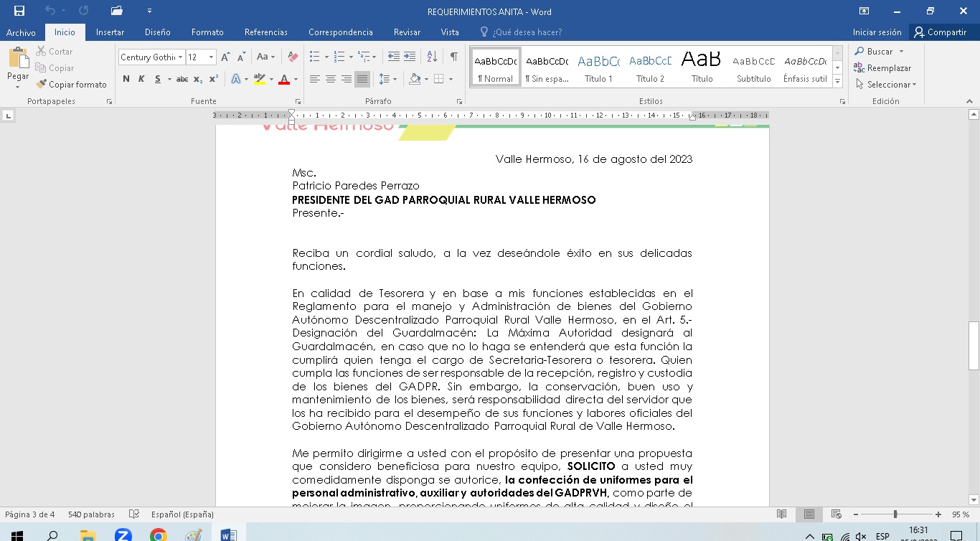Apply subscript formatting
The image size is (980, 541).
tap(198, 79)
